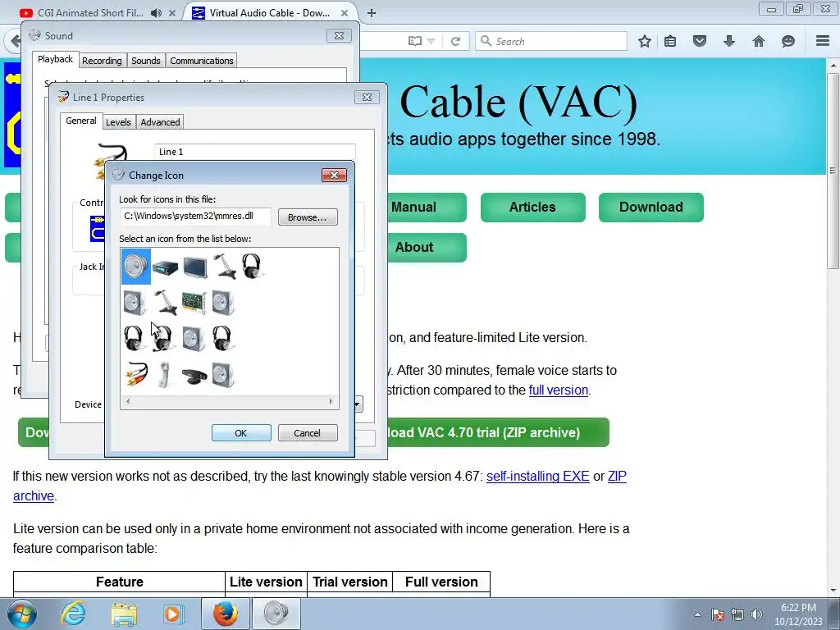Screen dimensions: 840x630
Task: Click the Firefox Search box
Action: click(551, 41)
